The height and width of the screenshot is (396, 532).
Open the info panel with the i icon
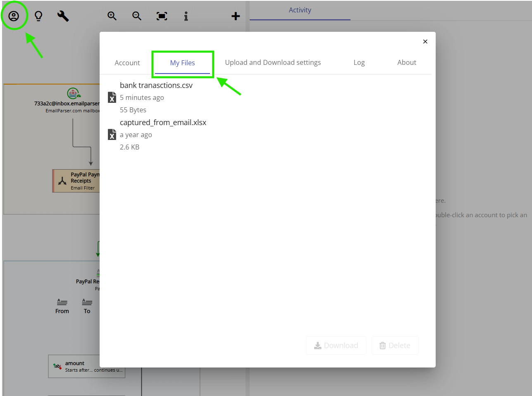[x=186, y=16]
